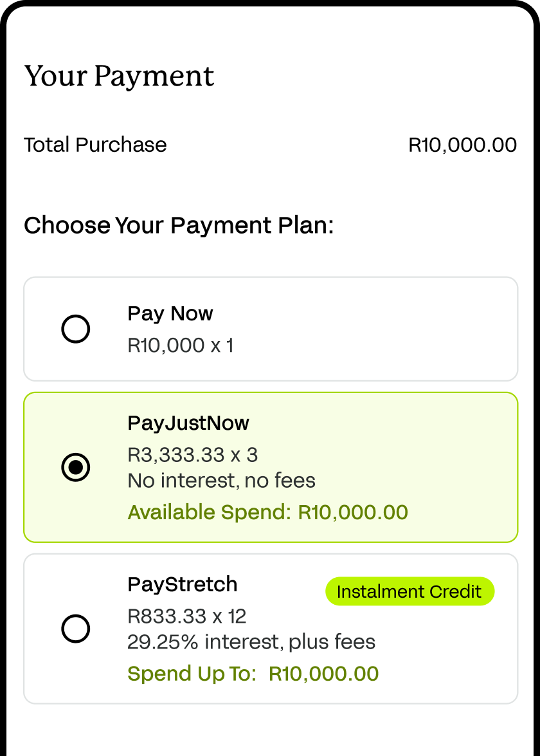
Task: Click the R833.33 x 12 instalment text
Action: (187, 616)
